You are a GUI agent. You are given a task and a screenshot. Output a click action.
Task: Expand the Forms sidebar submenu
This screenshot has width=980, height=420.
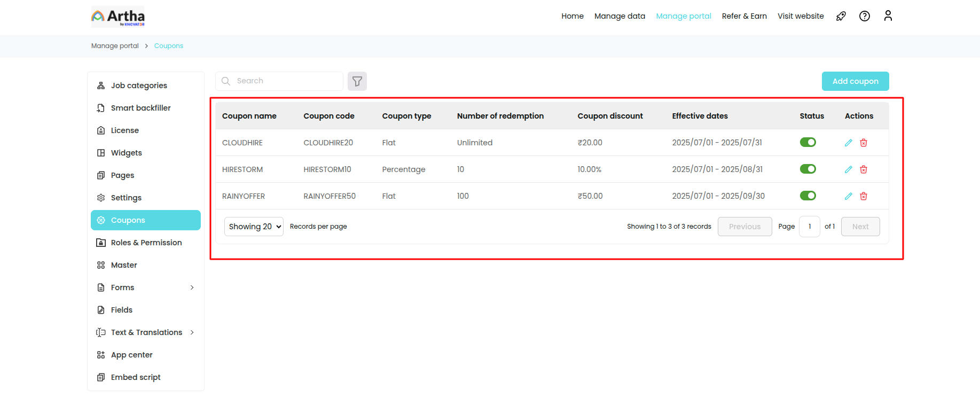coord(192,287)
